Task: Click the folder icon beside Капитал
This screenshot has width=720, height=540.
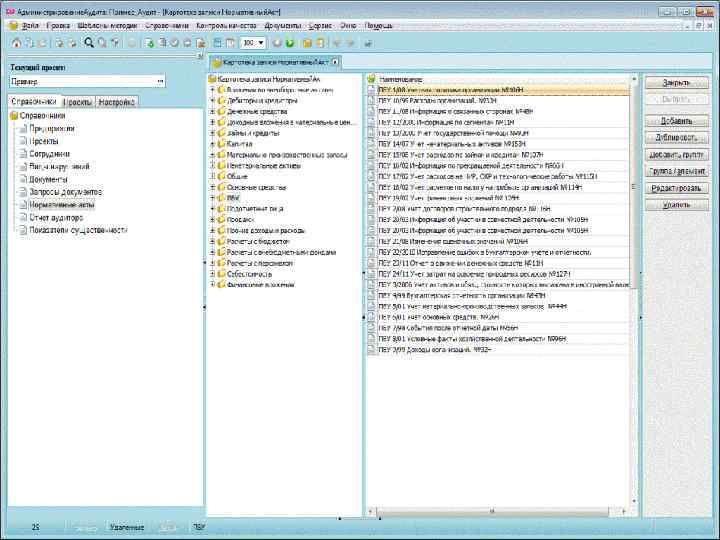Action: 221,144
